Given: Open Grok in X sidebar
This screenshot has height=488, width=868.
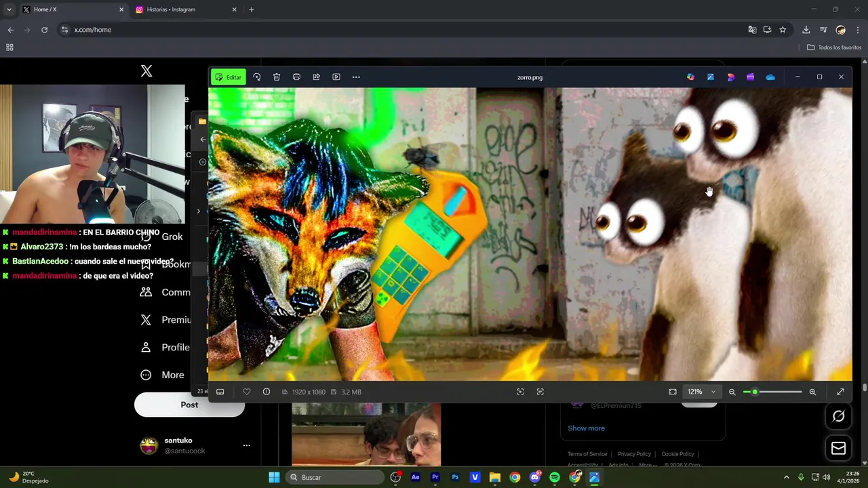Looking at the screenshot, I should tap(161, 237).
